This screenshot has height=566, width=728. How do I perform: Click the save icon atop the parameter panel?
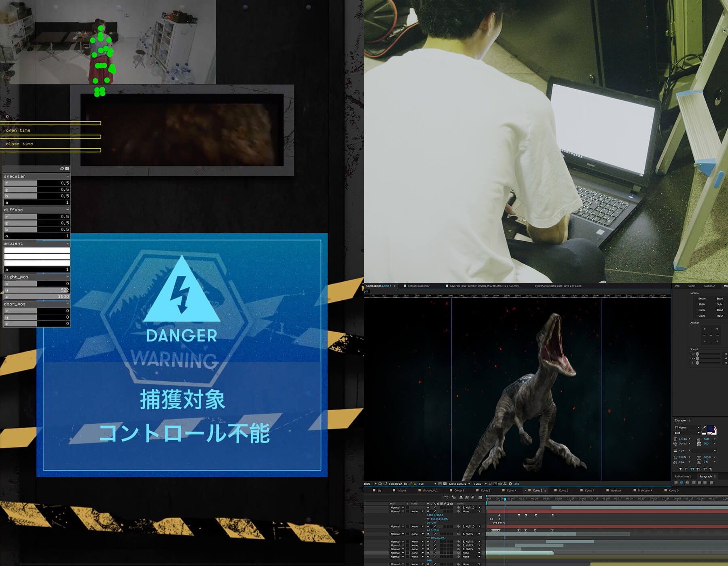[x=67, y=169]
